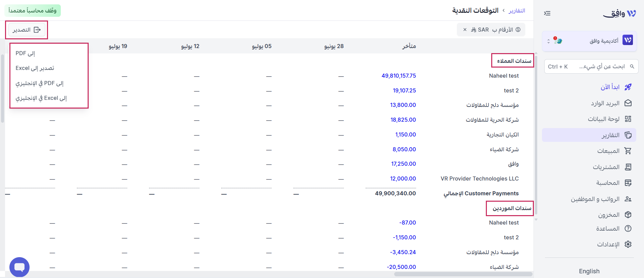
Task: Choose تصدير إلى Excel option
Action: click(35, 68)
